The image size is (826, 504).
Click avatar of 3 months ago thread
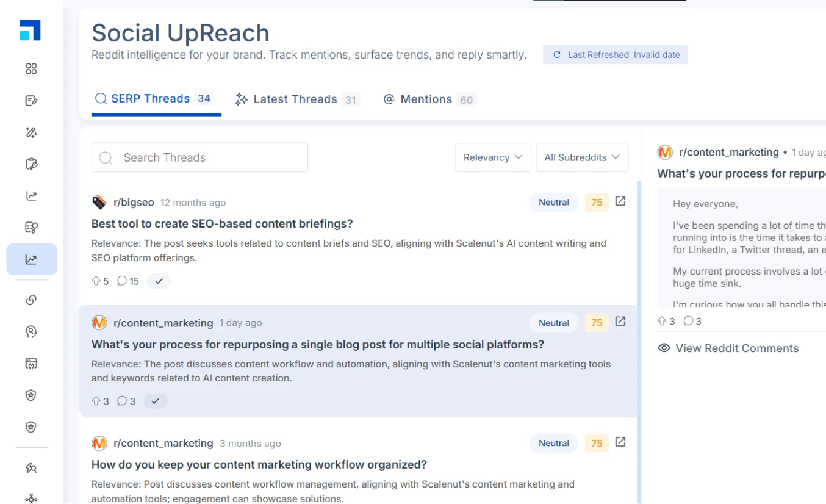pos(99,443)
